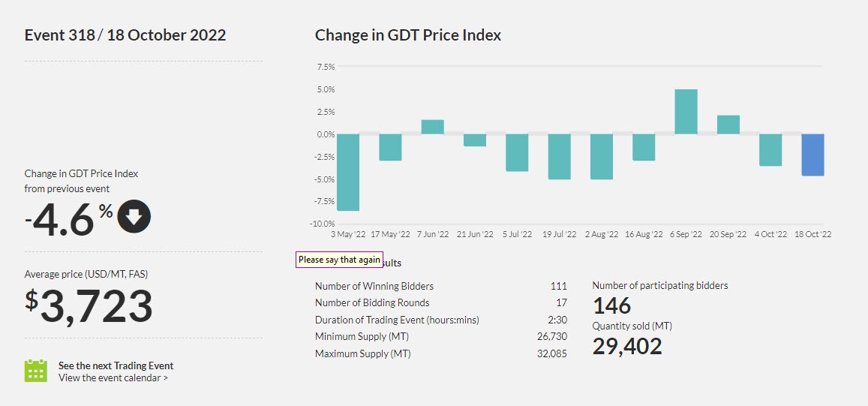
Task: Click the 17 May '22 chart bar
Action: coord(390,147)
